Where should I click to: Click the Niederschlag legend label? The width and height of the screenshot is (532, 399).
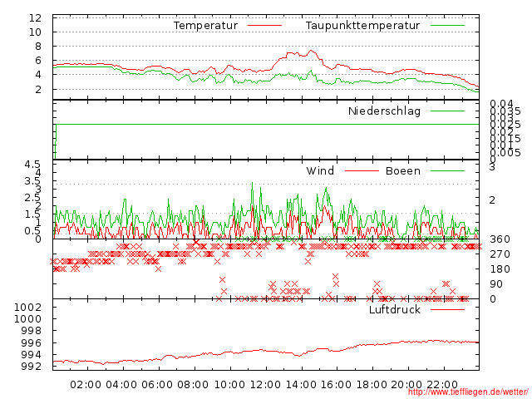(384, 111)
